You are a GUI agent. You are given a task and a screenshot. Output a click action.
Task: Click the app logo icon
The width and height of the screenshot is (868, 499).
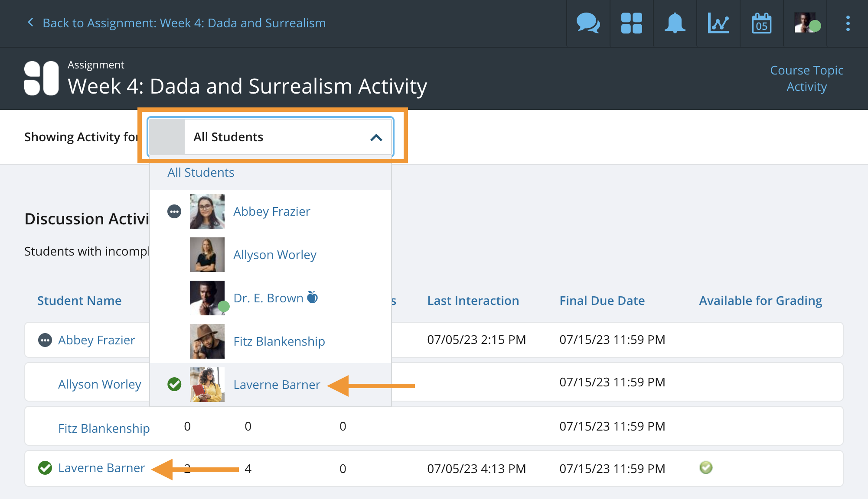[x=41, y=78]
